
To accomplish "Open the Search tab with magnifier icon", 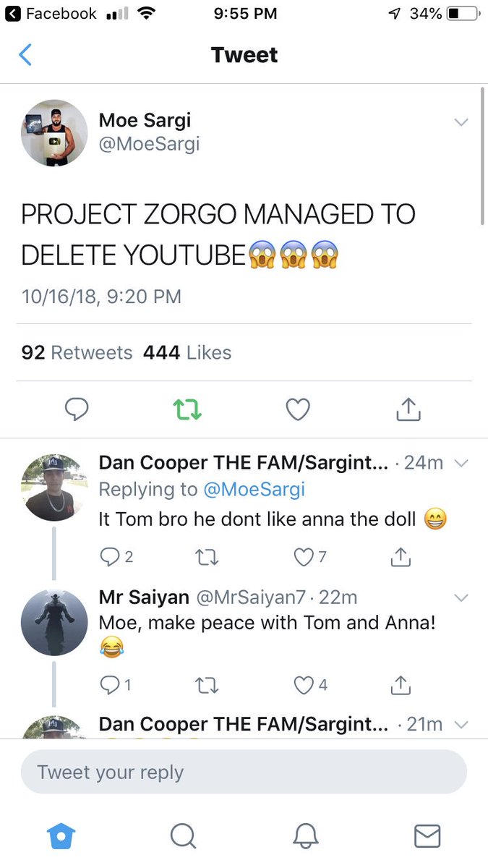I will [183, 836].
